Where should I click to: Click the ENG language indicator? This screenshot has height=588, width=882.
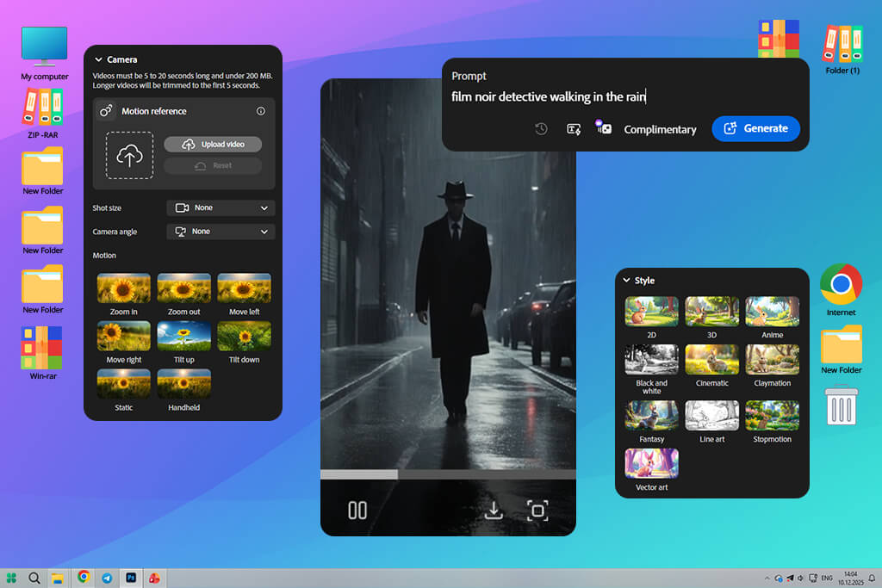tap(827, 578)
